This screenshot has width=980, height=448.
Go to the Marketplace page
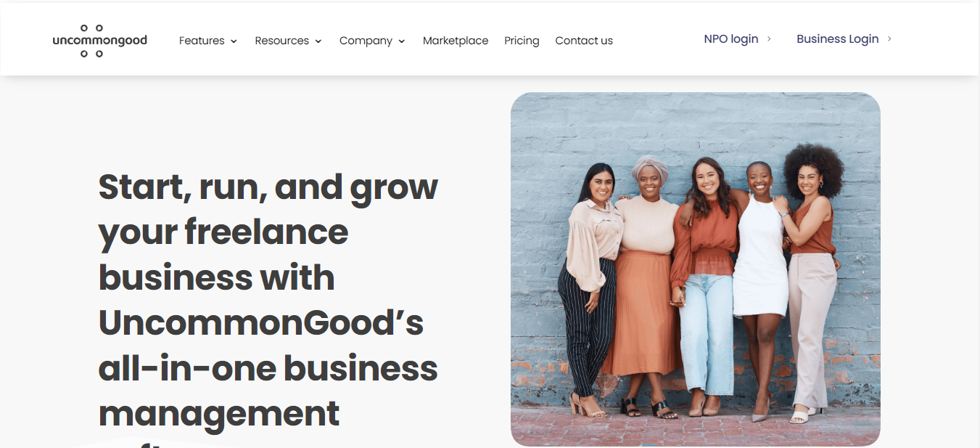[x=456, y=41]
